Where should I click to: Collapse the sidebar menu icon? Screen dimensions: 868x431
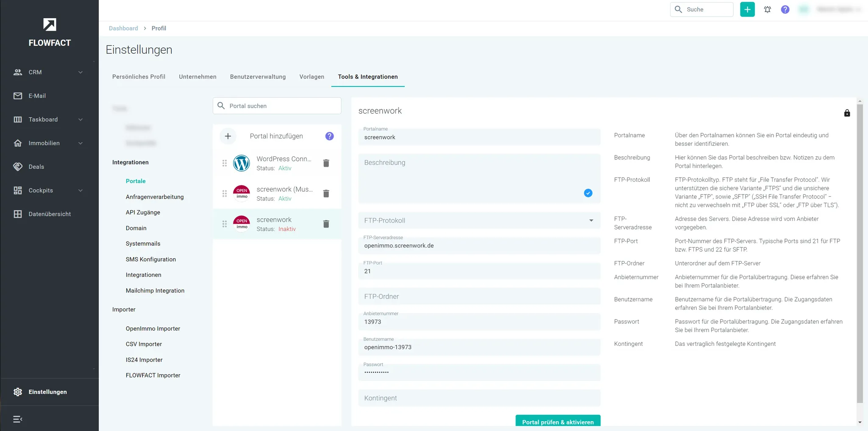(x=18, y=419)
